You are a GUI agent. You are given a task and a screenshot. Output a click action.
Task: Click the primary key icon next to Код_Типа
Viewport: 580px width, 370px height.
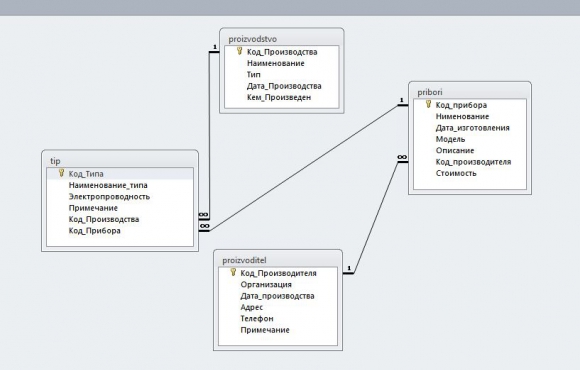click(x=61, y=173)
